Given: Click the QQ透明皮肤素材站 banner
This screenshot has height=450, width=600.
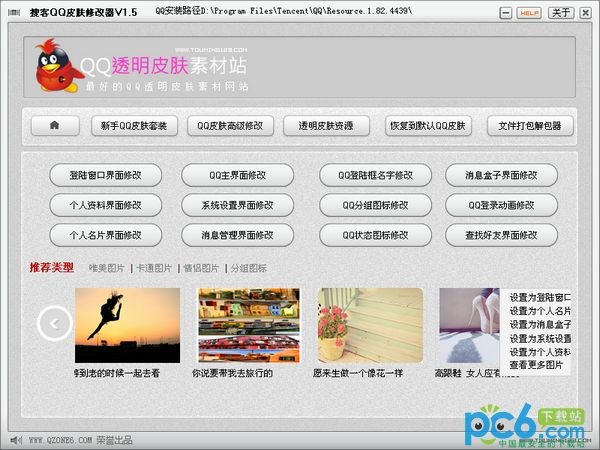Looking at the screenshot, I should (x=299, y=67).
